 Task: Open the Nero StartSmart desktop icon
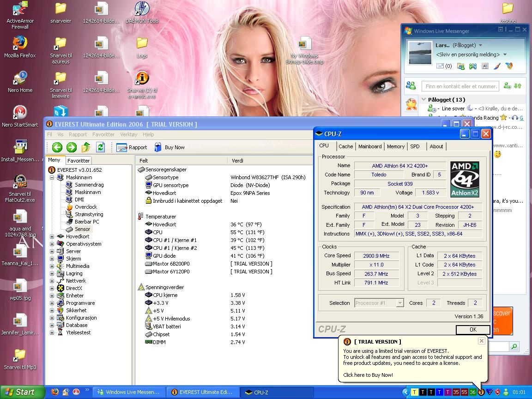point(20,116)
